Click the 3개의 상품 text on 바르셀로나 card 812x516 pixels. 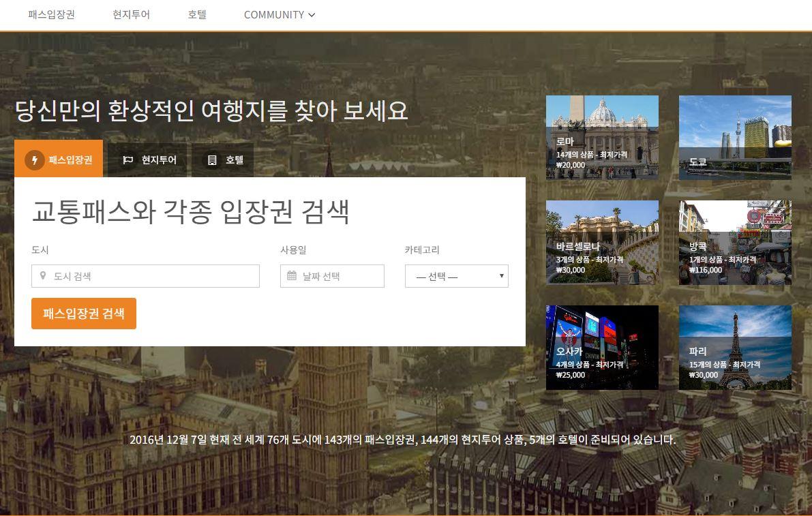point(573,259)
